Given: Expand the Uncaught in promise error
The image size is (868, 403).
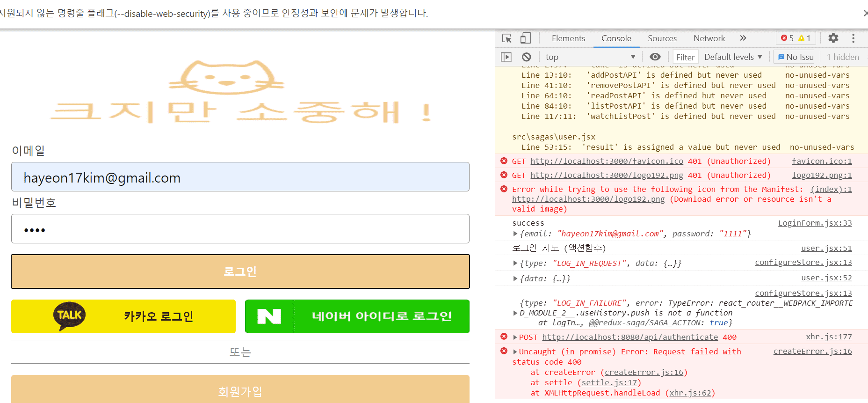Looking at the screenshot, I should tap(515, 352).
